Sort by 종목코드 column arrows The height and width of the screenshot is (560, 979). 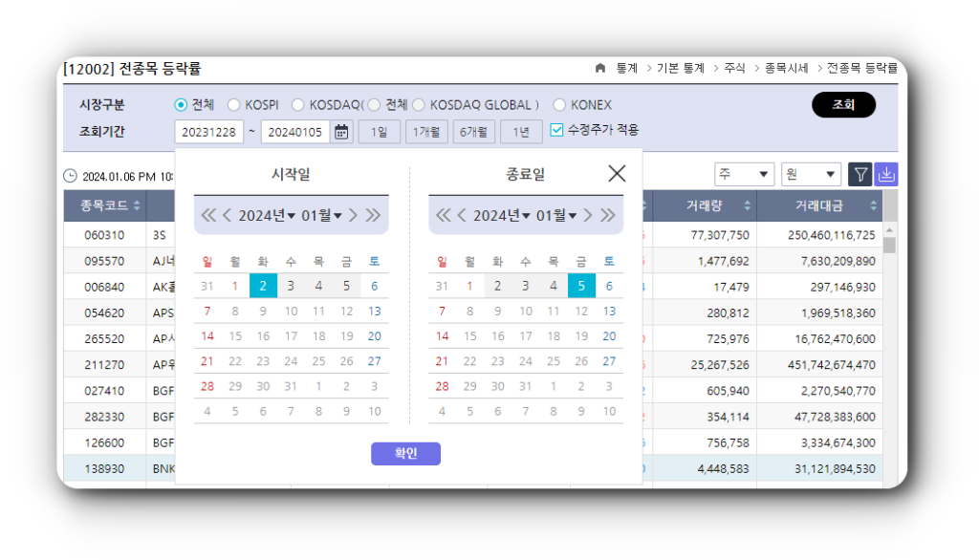(x=137, y=205)
